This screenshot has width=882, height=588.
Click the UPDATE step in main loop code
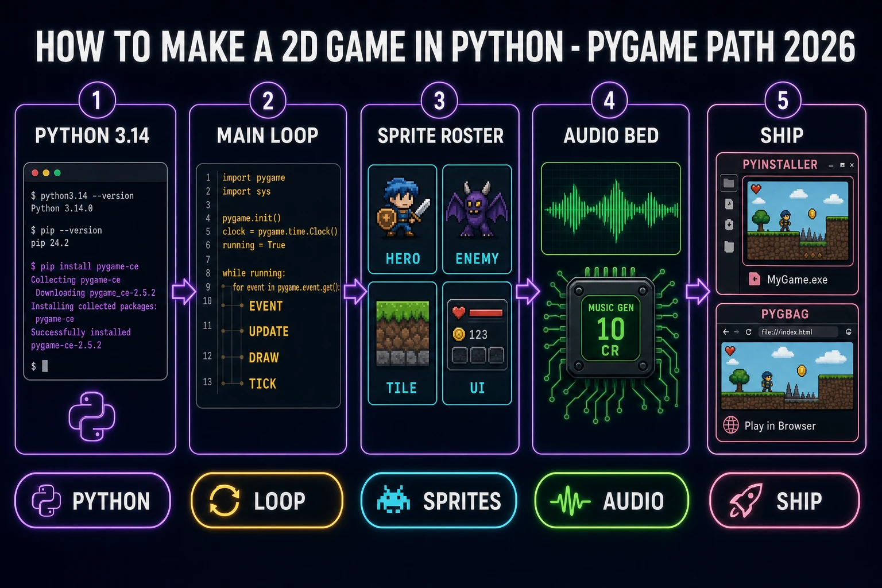(x=269, y=331)
